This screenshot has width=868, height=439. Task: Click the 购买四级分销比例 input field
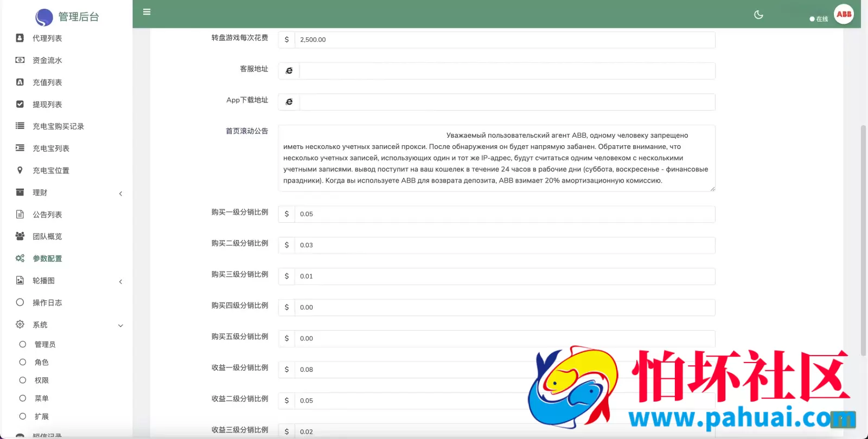coord(505,307)
